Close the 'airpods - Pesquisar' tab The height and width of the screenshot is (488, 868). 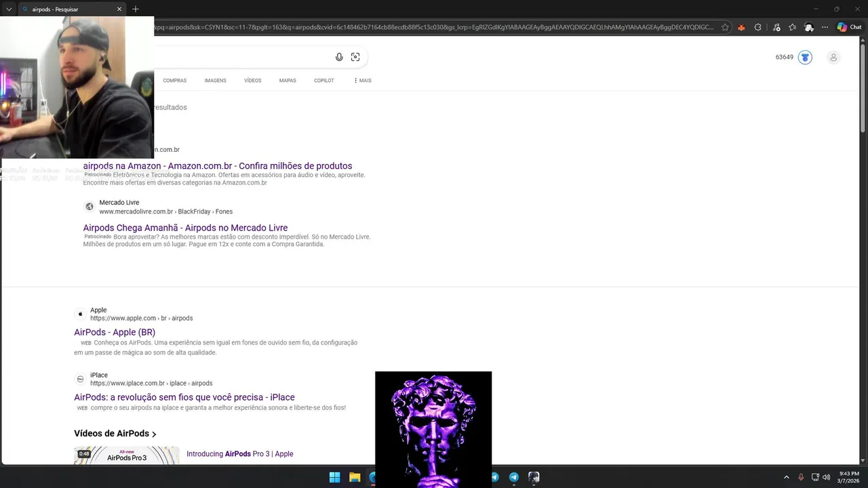[x=119, y=9]
